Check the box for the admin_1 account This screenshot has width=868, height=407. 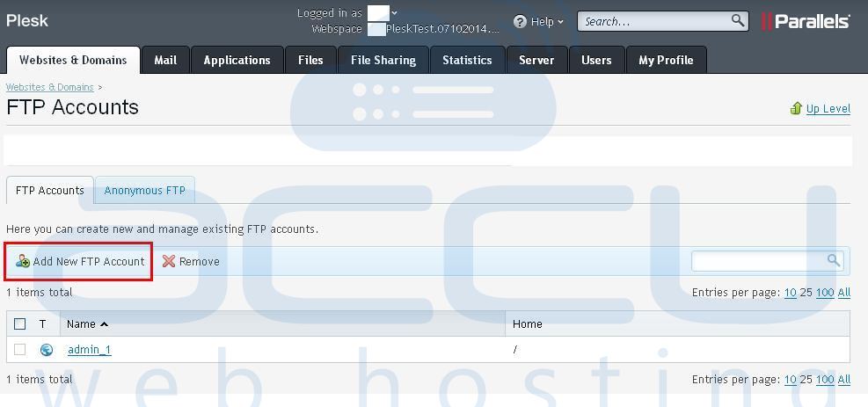(x=20, y=350)
